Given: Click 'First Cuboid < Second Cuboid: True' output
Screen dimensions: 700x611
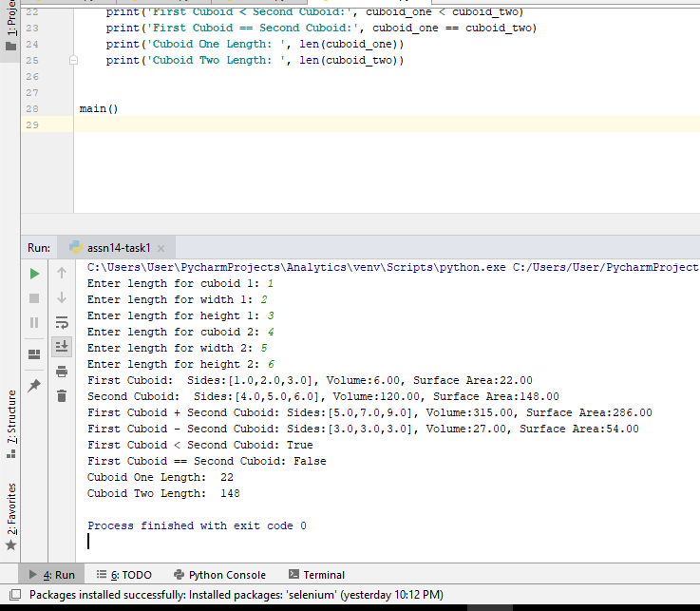Looking at the screenshot, I should click(x=200, y=446).
